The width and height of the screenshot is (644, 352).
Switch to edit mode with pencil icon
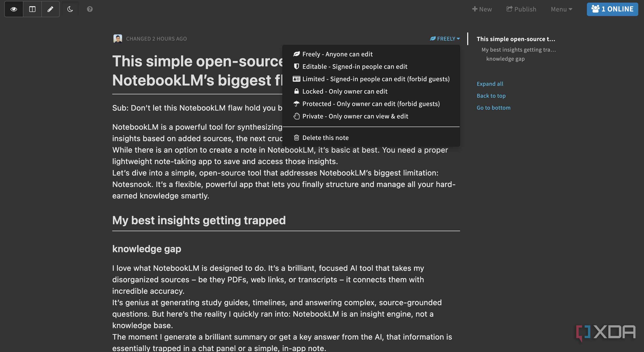point(50,9)
